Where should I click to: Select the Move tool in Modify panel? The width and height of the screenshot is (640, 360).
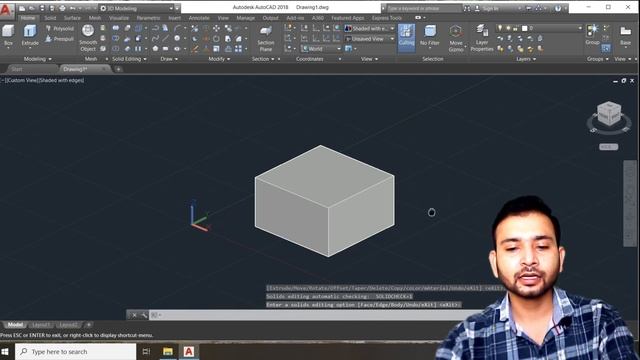[x=216, y=28]
